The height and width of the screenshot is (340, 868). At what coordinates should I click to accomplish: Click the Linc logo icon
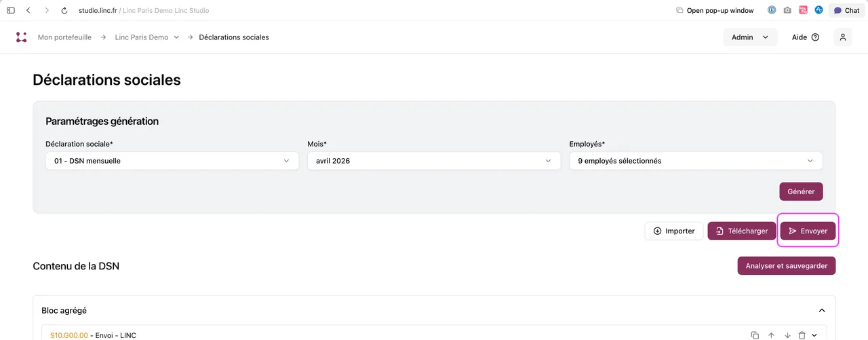[x=21, y=37]
